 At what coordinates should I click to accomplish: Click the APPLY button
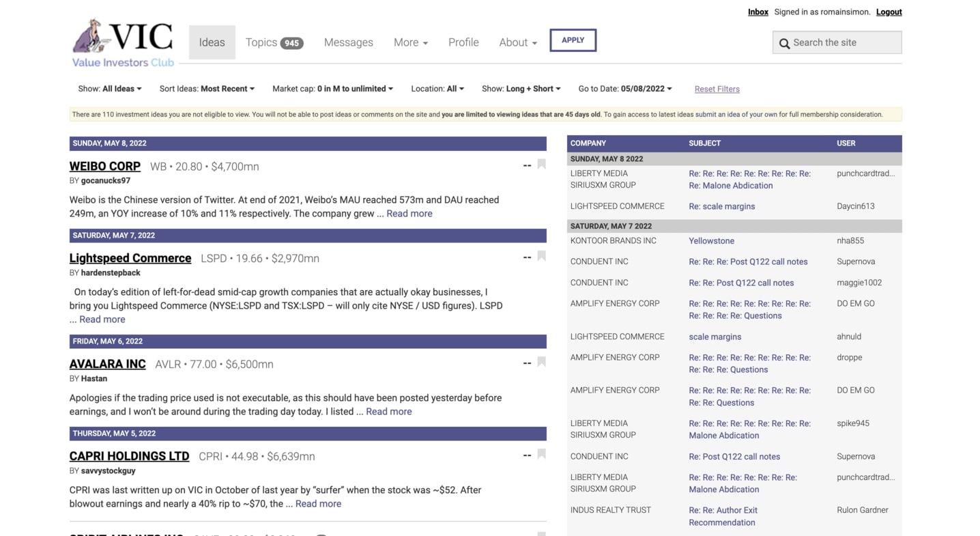coord(573,40)
